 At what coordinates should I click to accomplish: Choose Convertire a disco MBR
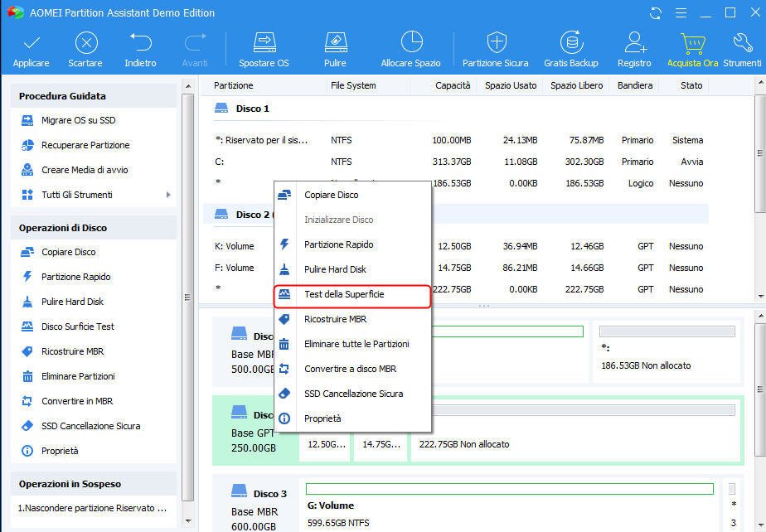tap(352, 370)
